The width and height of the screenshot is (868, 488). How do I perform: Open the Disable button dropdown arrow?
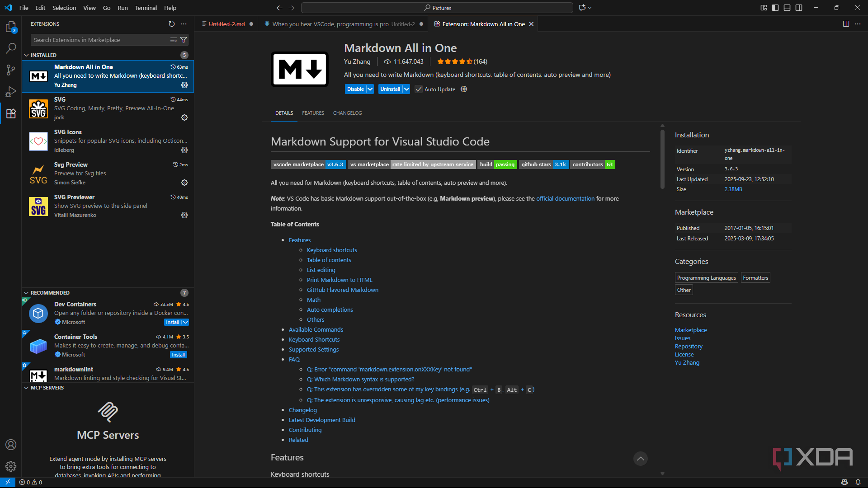pos(370,89)
